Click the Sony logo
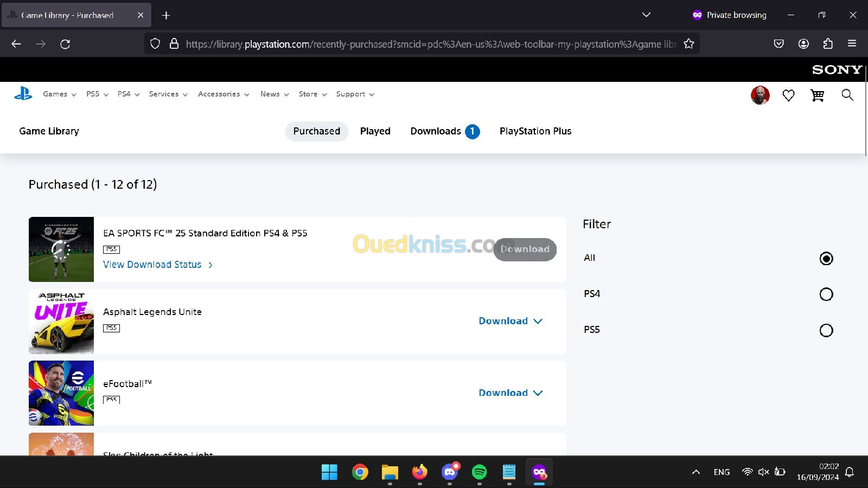 click(x=837, y=69)
